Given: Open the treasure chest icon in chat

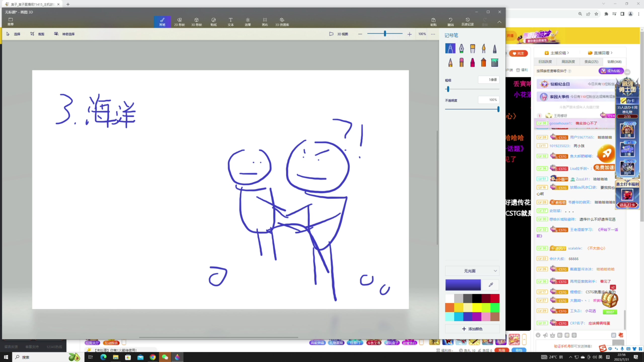Looking at the screenshot, I should coord(610,299).
